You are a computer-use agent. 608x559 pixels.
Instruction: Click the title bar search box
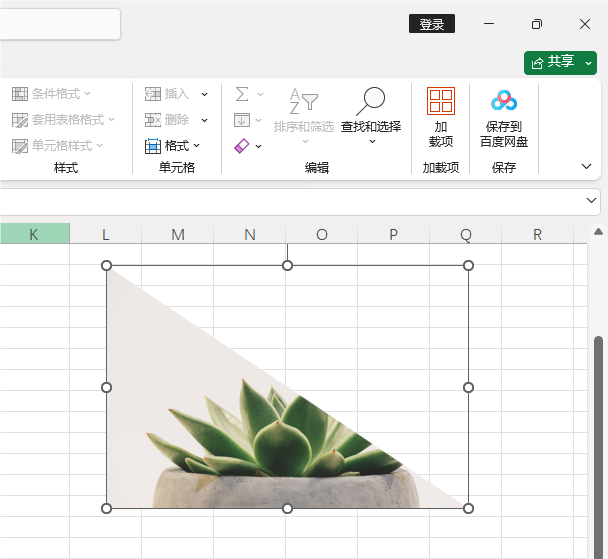click(x=60, y=24)
